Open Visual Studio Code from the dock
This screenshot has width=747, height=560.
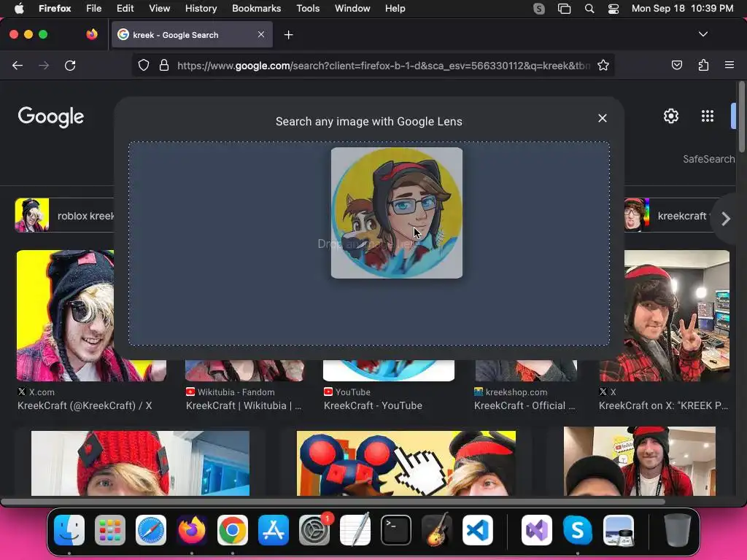tap(478, 530)
